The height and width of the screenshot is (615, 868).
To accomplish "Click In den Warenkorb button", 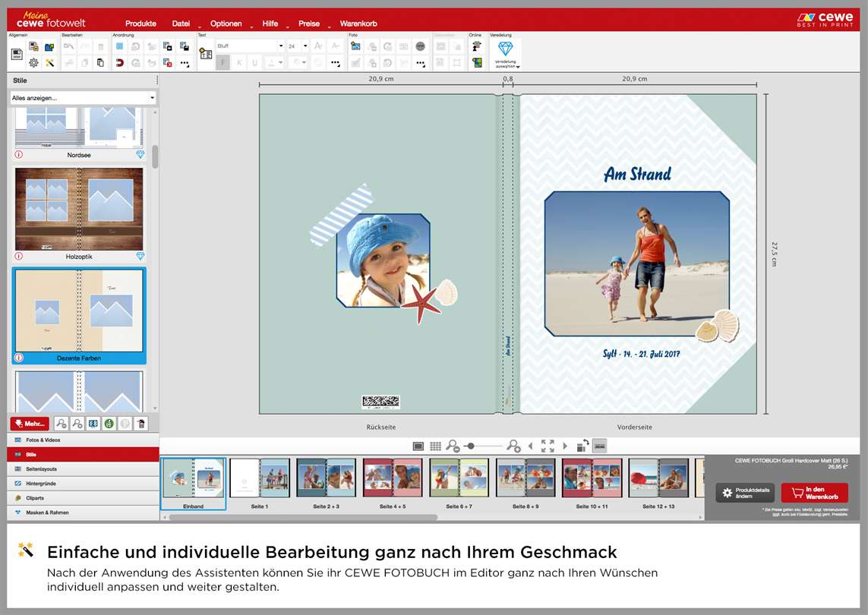I will pos(814,493).
